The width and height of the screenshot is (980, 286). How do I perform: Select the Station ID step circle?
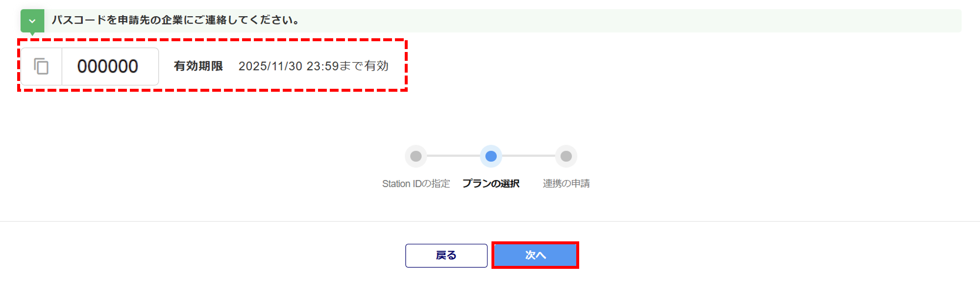click(416, 156)
